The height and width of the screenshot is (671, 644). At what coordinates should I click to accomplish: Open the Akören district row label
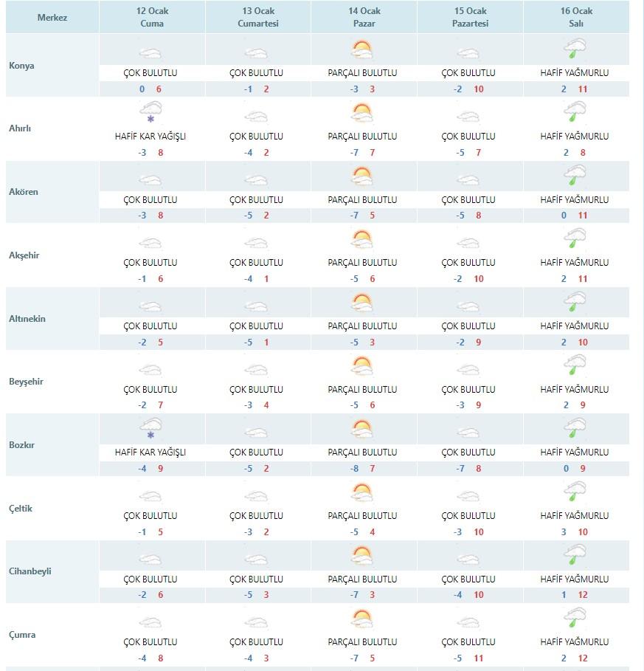24,192
